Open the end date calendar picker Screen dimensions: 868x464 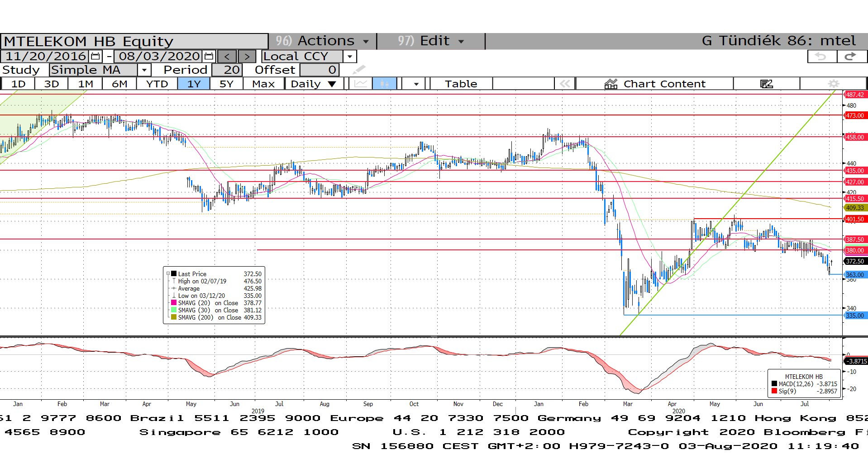[x=209, y=56]
